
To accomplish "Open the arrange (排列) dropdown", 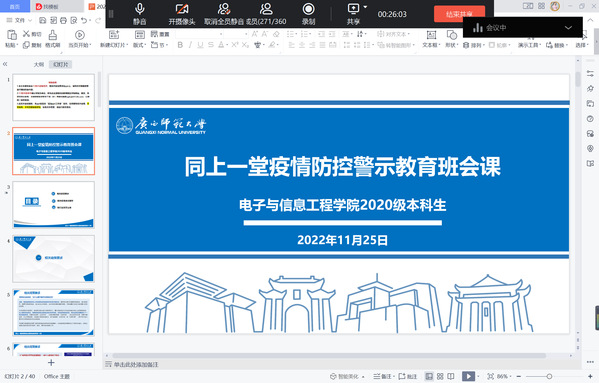I will point(474,45).
